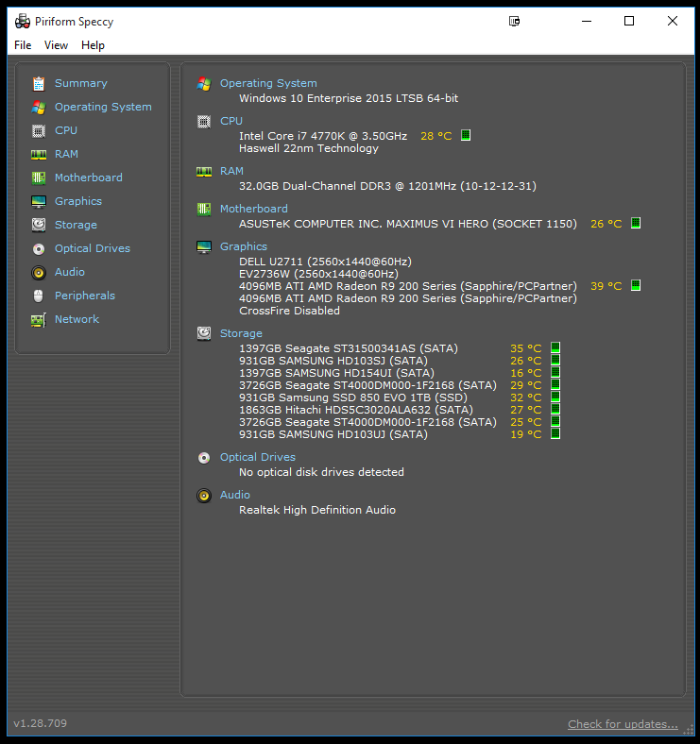Open Motherboard section from sidebar

tap(89, 178)
